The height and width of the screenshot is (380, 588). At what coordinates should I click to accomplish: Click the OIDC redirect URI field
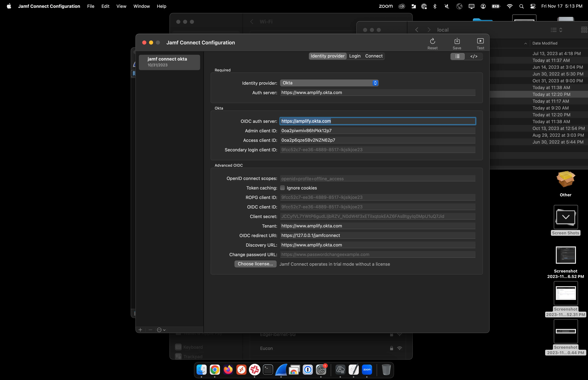click(x=378, y=235)
